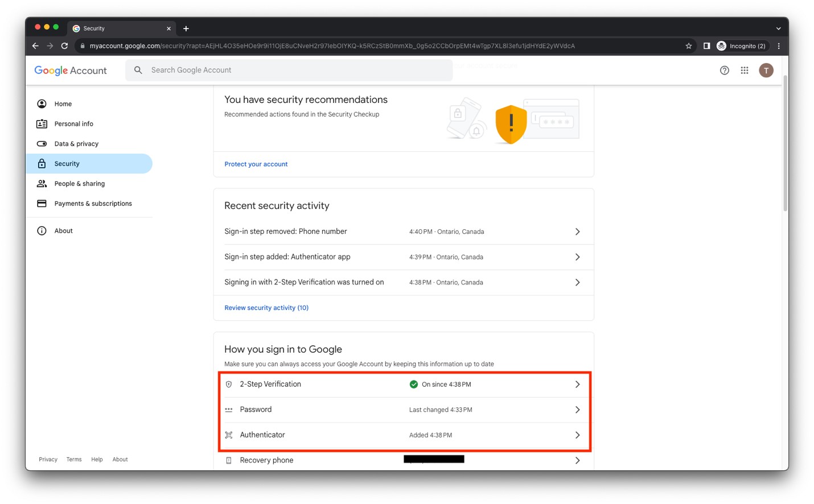Open Password settings row

[x=404, y=410]
